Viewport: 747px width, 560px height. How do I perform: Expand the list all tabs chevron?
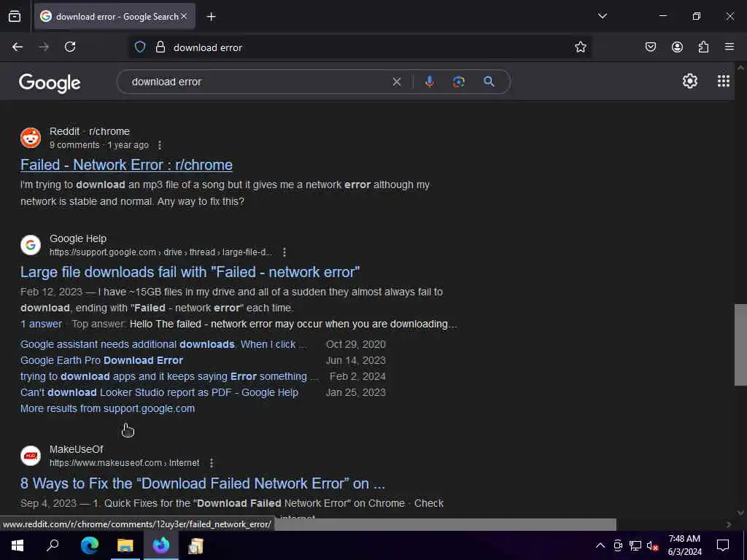(602, 16)
